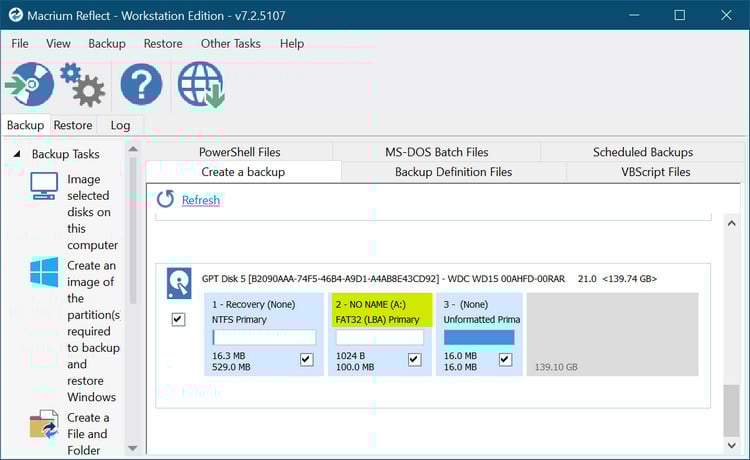
Task: Click the disc image backup toolbar icon
Action: [x=30, y=84]
